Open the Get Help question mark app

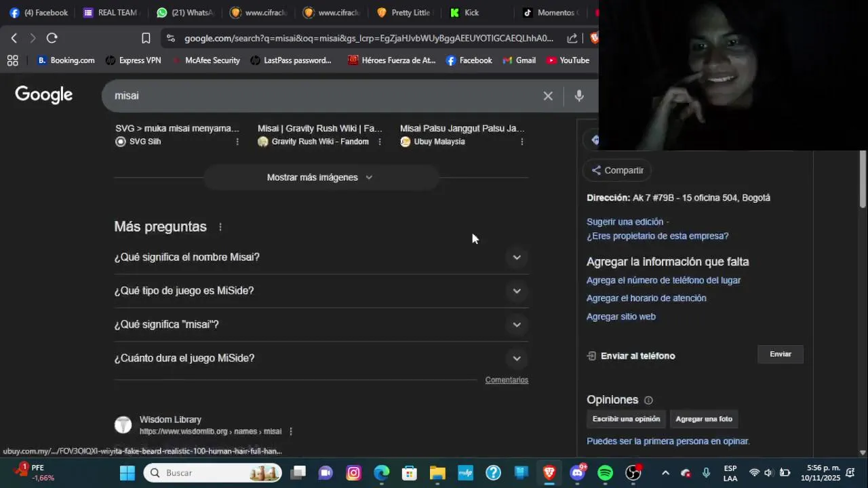493,472
